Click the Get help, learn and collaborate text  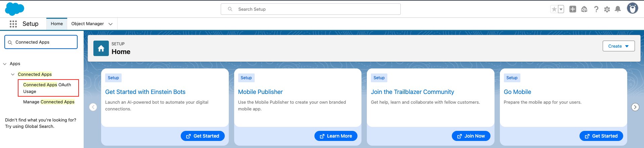point(425,102)
